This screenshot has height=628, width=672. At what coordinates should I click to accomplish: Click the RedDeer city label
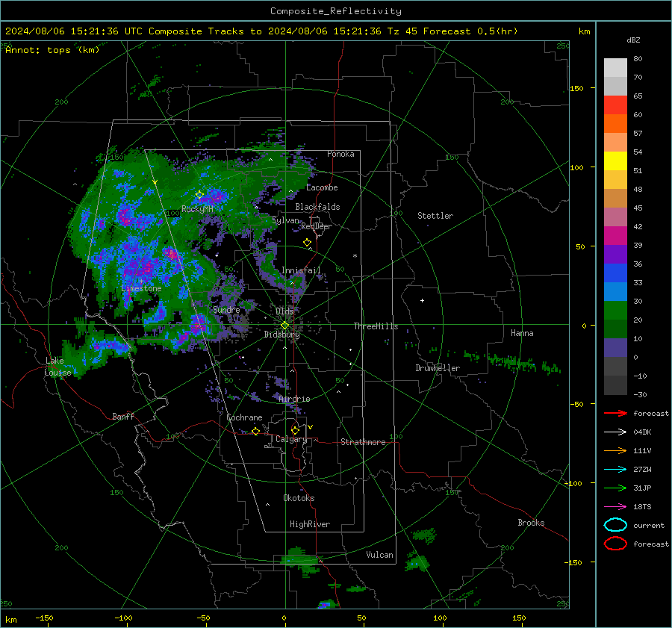[x=317, y=226]
